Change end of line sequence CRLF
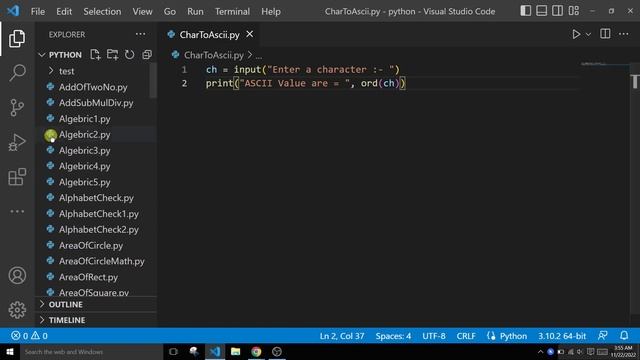 (x=466, y=336)
